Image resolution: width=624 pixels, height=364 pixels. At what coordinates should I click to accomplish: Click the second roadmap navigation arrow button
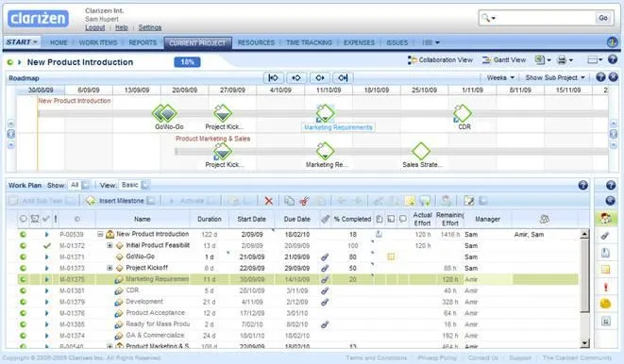coord(296,78)
